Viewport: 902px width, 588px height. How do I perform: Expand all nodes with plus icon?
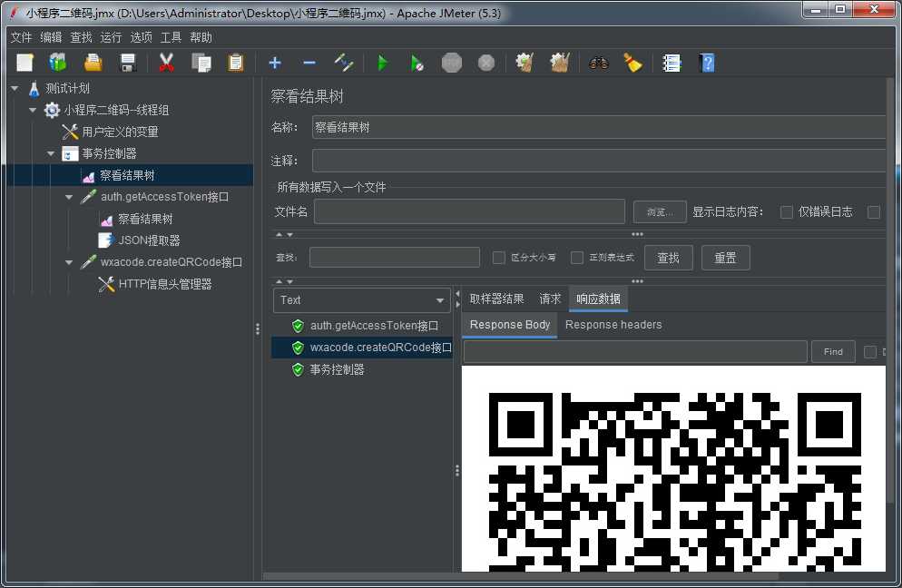pos(275,63)
